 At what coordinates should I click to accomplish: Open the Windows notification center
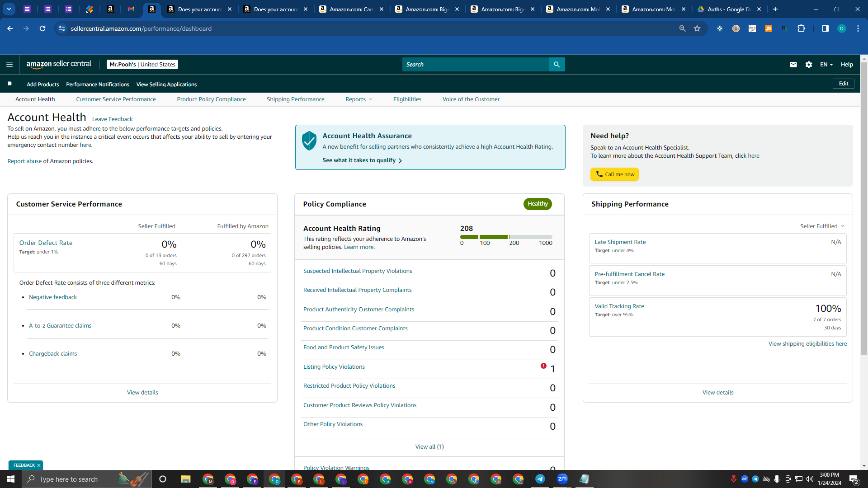pyautogui.click(x=854, y=479)
